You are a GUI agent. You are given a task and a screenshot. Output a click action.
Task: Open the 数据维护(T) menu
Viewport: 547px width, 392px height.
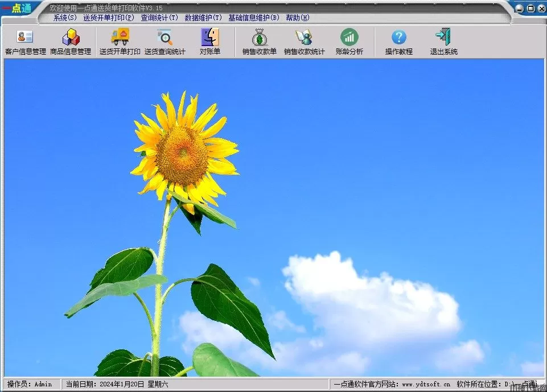pos(203,18)
